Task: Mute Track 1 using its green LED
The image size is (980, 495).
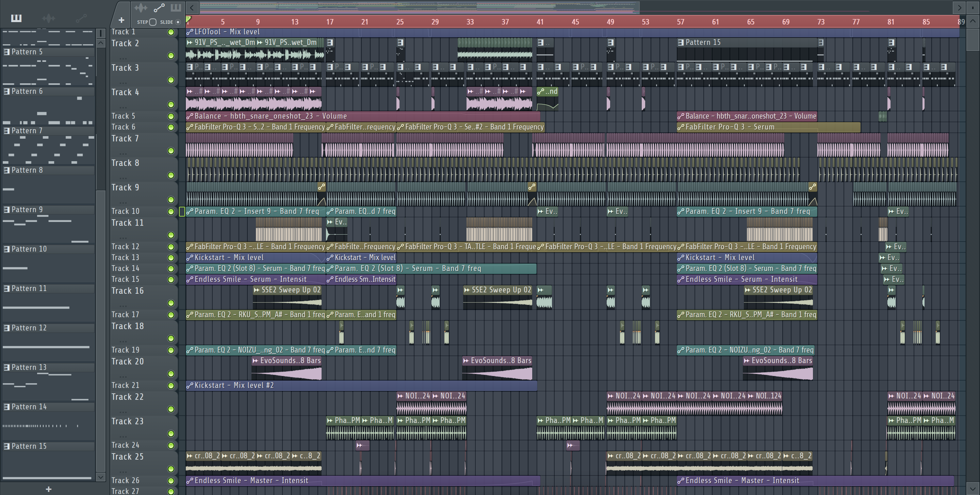Action: [171, 32]
